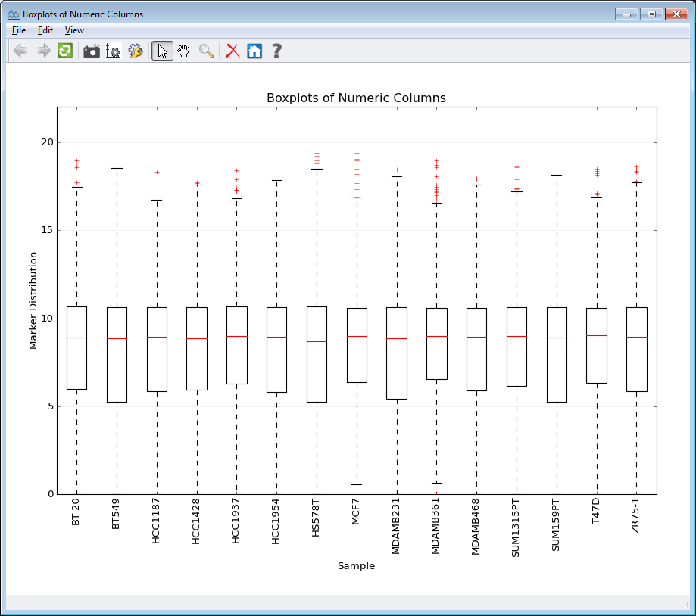This screenshot has width=696, height=616.
Task: Open the subplot configuration tool
Action: click(x=112, y=51)
